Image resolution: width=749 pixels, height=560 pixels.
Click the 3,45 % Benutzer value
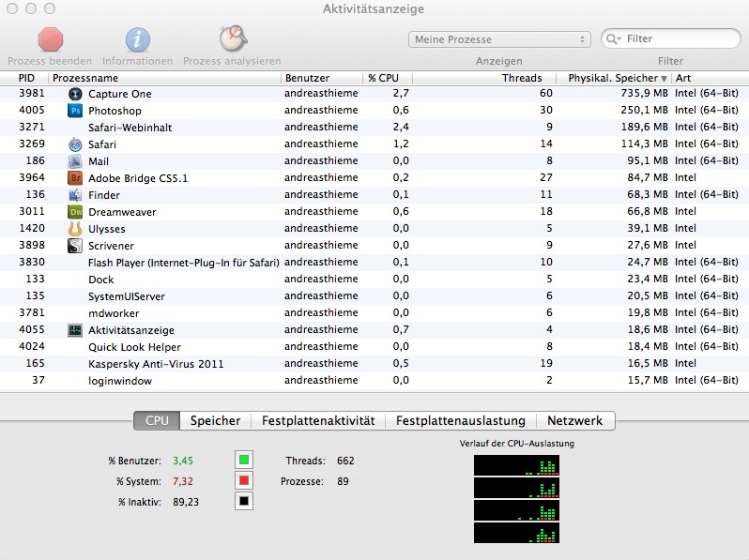(x=183, y=461)
